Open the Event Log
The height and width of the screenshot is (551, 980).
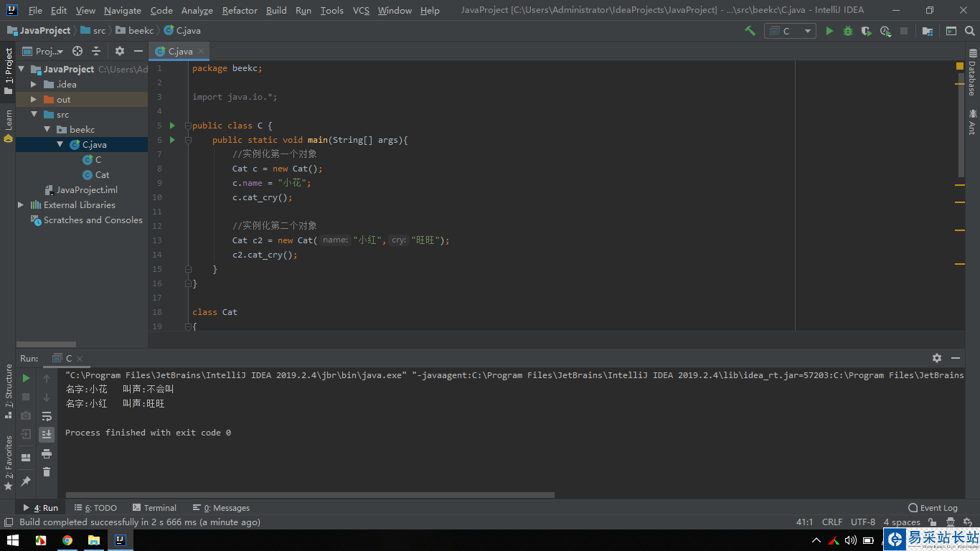pyautogui.click(x=933, y=507)
